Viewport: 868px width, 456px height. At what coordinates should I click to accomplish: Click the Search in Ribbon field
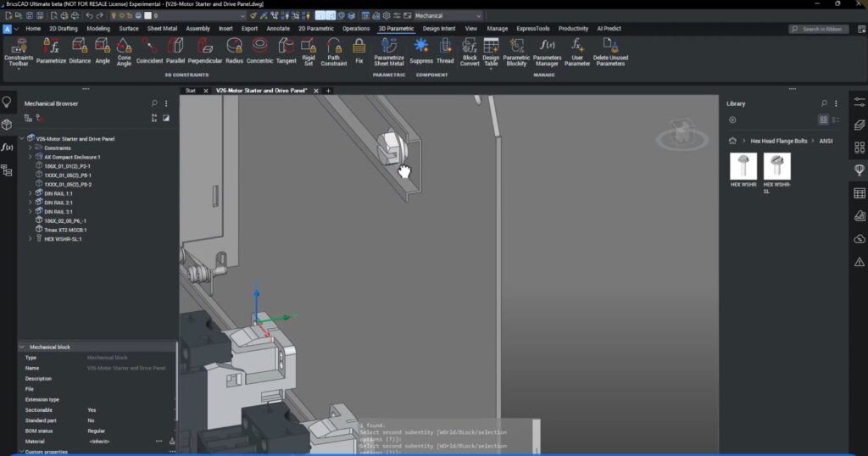tap(818, 29)
